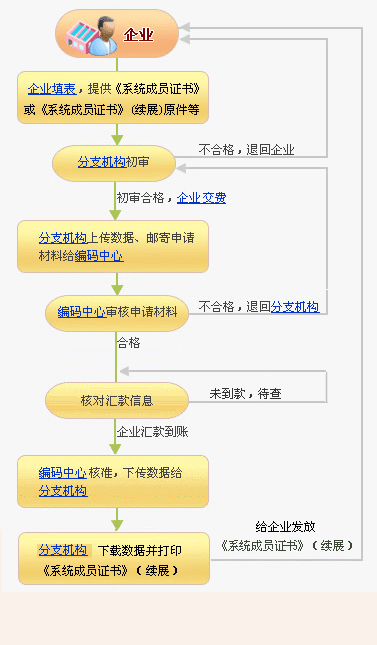This screenshot has height=645, width=377.
Task: Open 编码中心 link in 审核申请材料 step
Action: tap(81, 312)
